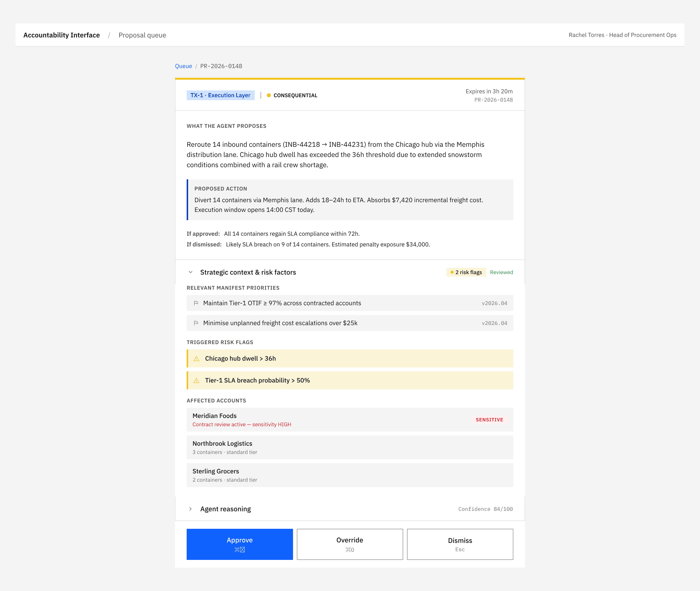Click the Reviewed status label
Image resolution: width=700 pixels, height=591 pixels.
(501, 272)
